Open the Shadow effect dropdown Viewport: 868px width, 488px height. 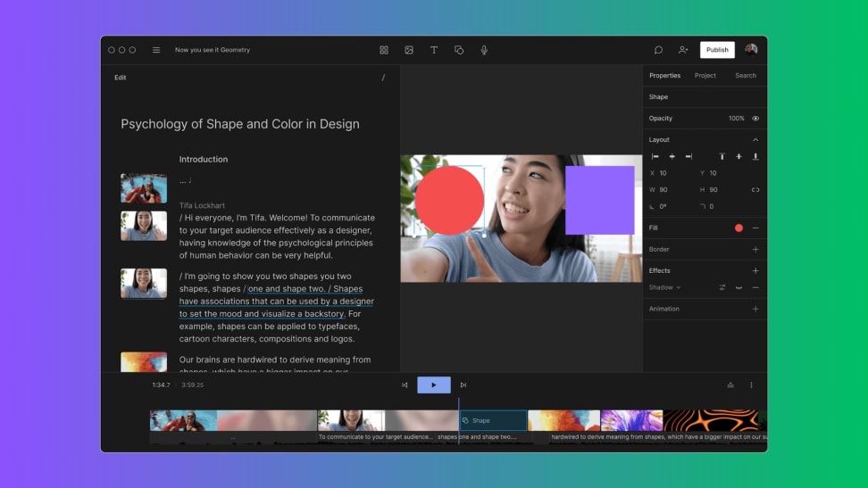(665, 287)
